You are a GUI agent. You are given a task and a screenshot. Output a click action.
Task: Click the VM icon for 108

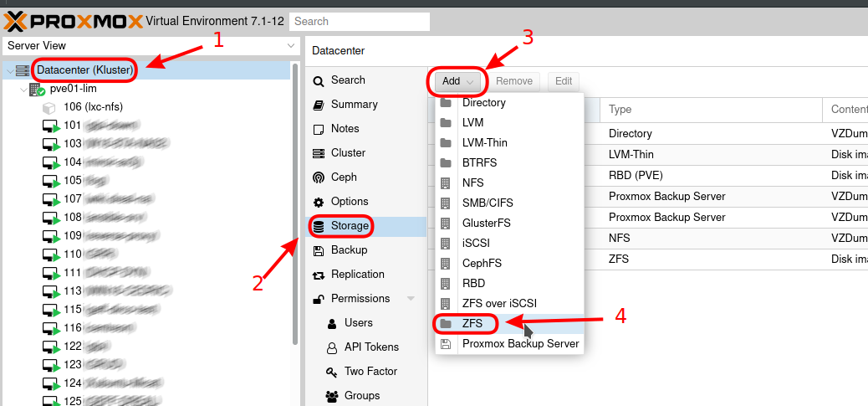pyautogui.click(x=51, y=218)
